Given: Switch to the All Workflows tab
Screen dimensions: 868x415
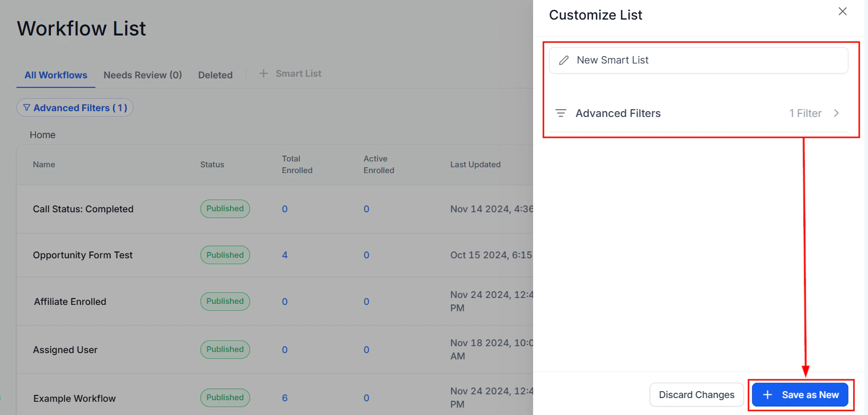Looking at the screenshot, I should click(56, 75).
